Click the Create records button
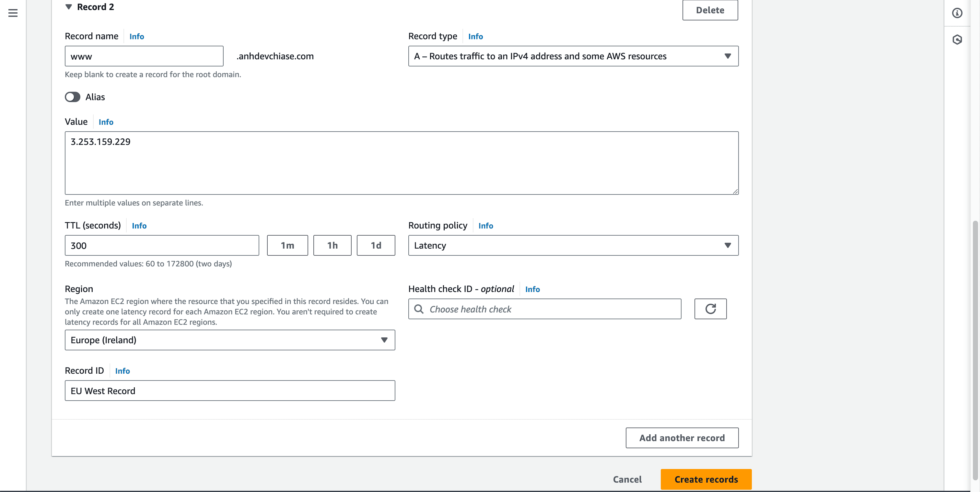This screenshot has width=980, height=492. [x=706, y=479]
